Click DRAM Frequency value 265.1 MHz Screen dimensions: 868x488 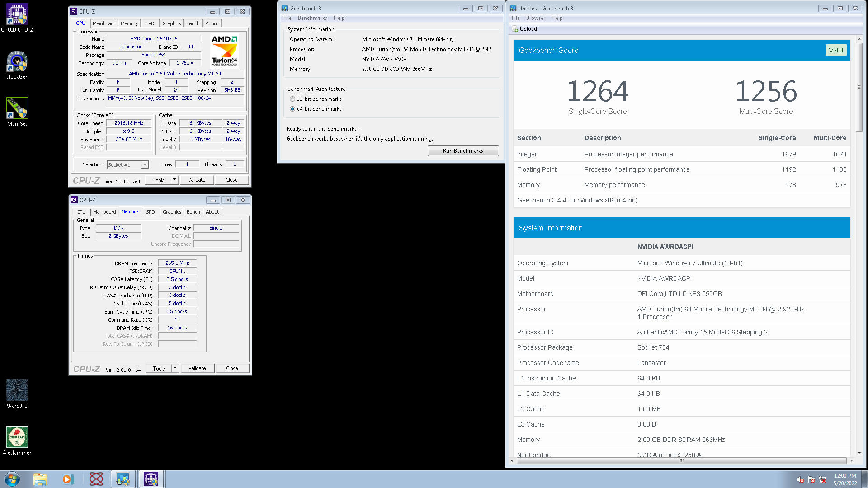click(177, 263)
